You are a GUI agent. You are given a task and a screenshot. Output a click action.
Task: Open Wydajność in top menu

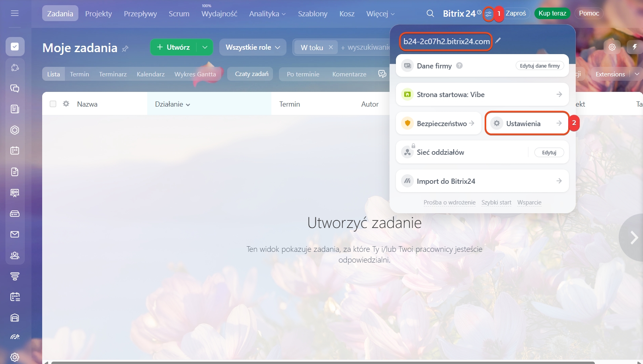pyautogui.click(x=219, y=14)
